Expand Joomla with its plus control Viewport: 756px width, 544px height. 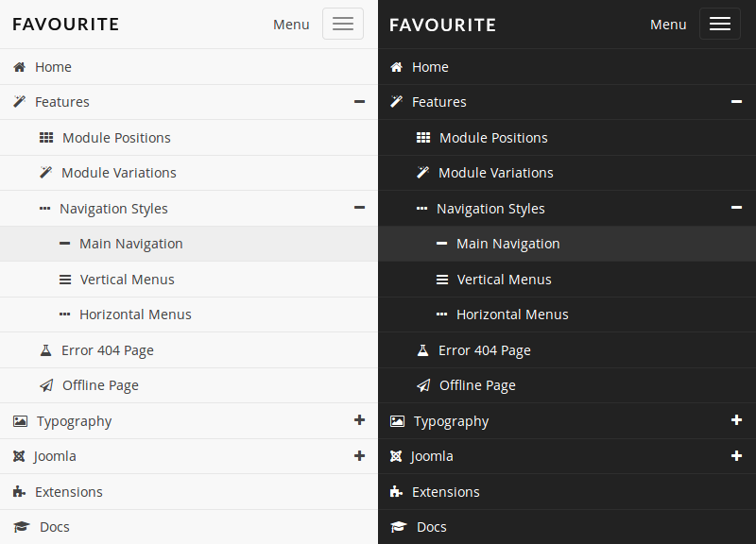pyautogui.click(x=359, y=456)
